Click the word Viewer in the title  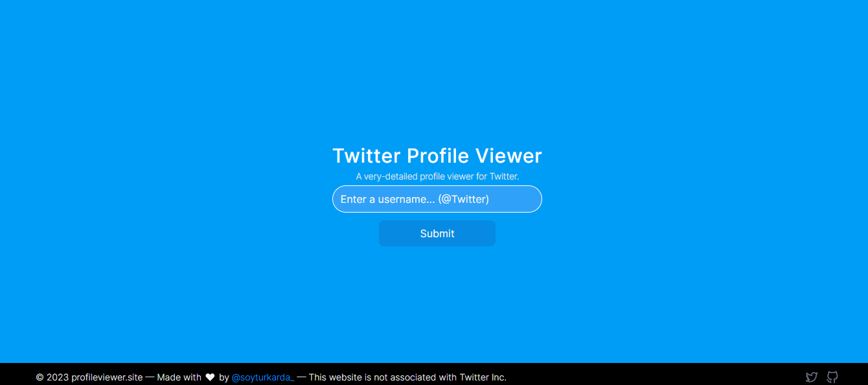pyautogui.click(x=508, y=156)
